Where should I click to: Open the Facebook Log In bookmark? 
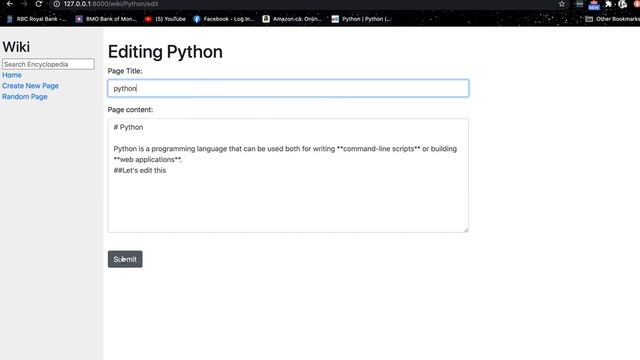223,19
